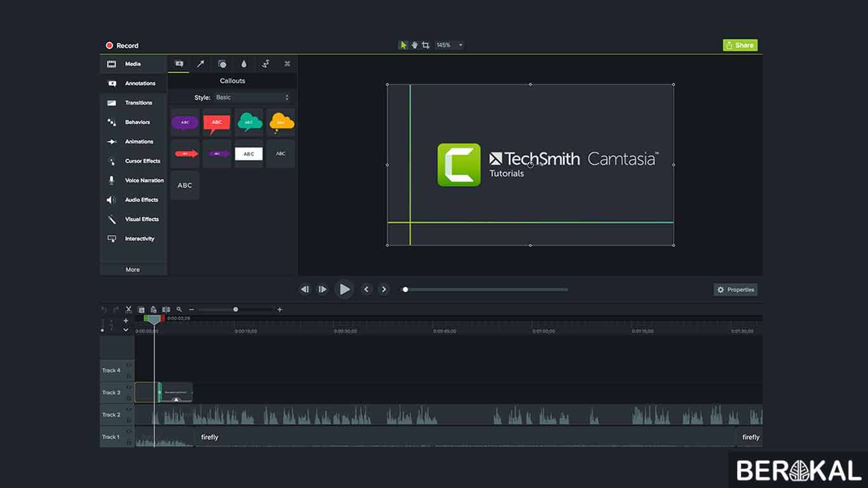Open the Arrows & Lines annotations tab
868x488 pixels.
[x=201, y=64]
